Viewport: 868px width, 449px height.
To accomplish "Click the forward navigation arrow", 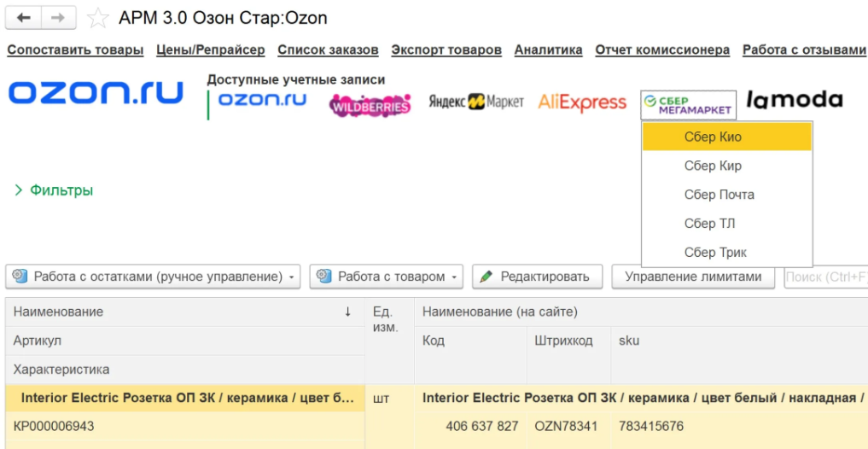I will click(x=58, y=18).
